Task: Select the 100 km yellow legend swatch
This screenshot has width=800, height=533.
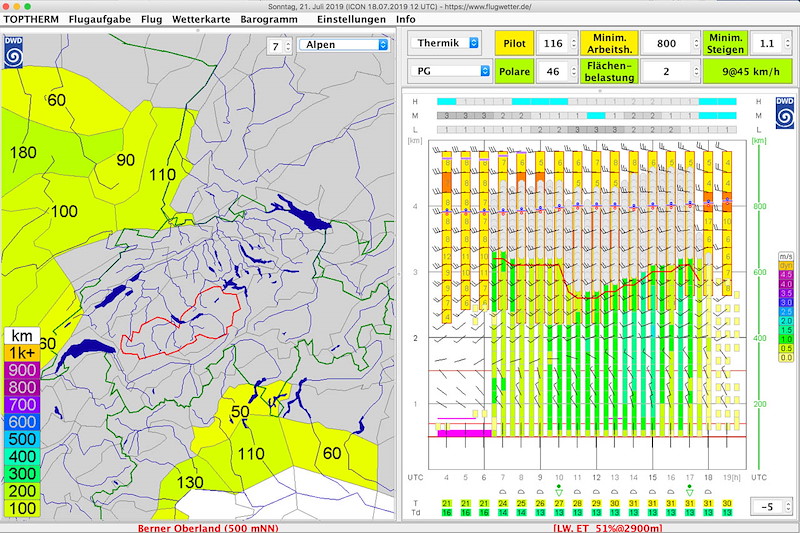Action: [x=22, y=509]
